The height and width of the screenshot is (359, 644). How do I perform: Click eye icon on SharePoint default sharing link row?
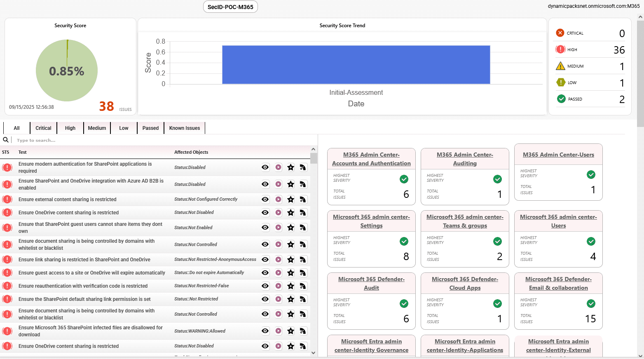[265, 299]
